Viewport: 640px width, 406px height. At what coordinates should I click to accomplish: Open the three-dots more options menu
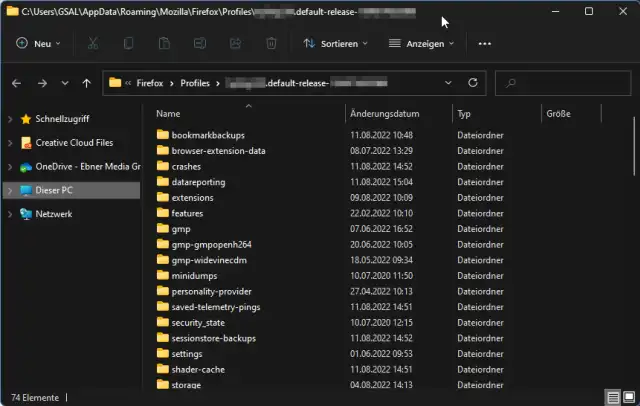[485, 44]
